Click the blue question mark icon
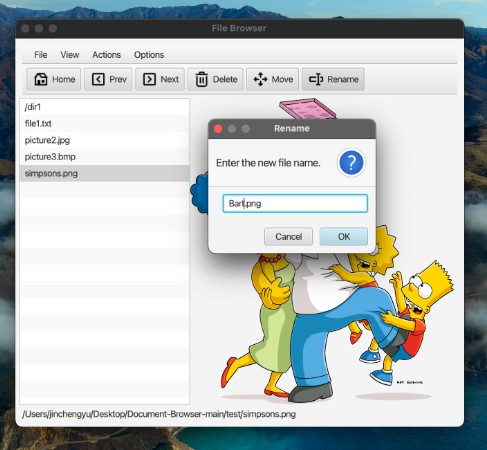Screen dimensions: 487x450 coord(351,163)
